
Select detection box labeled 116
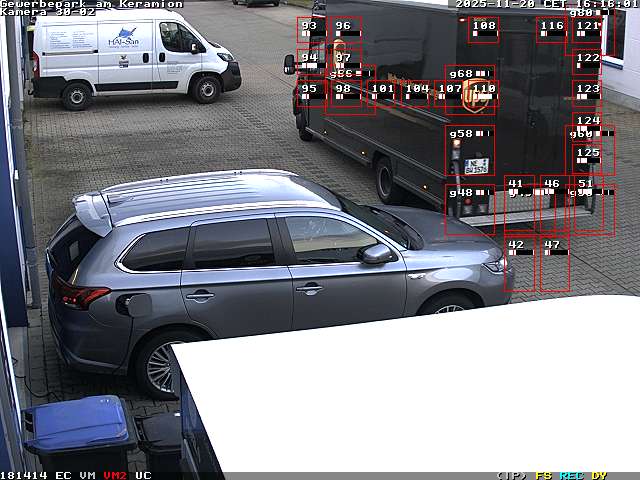[x=552, y=29]
